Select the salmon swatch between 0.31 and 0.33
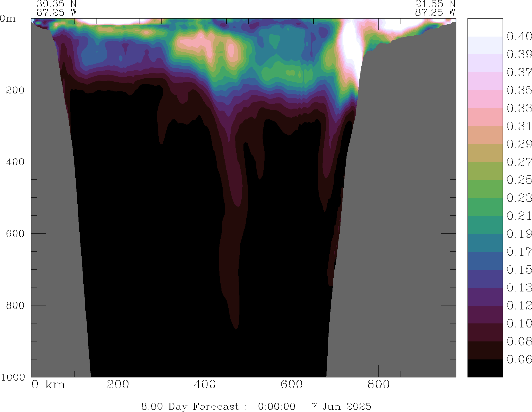 tap(485, 117)
